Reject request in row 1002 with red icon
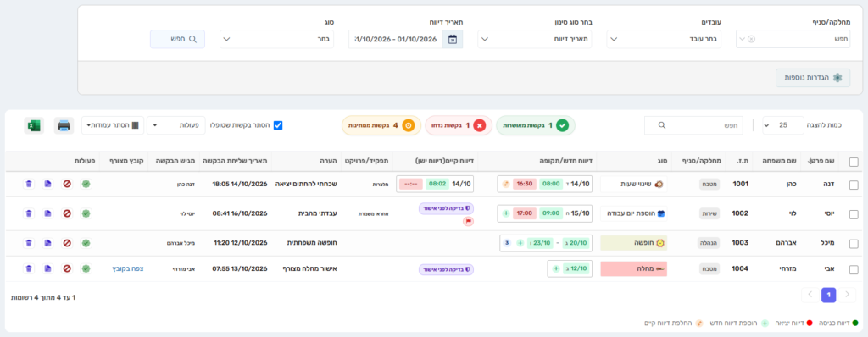Screen dimensions: 868x337 (67, 213)
